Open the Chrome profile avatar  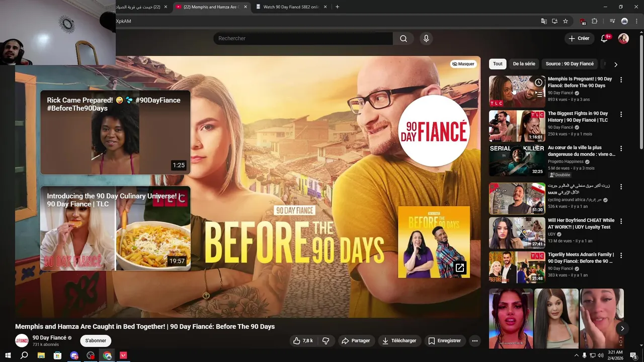(624, 21)
